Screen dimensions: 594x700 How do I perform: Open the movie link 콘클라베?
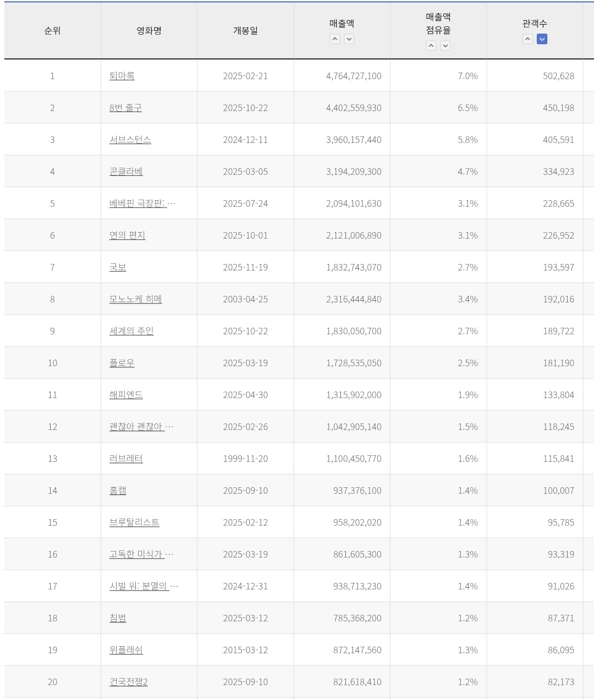[x=126, y=172]
